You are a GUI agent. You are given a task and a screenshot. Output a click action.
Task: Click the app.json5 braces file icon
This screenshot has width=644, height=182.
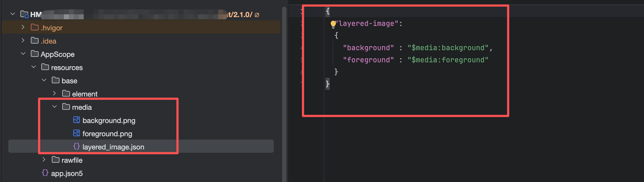pyautogui.click(x=45, y=173)
